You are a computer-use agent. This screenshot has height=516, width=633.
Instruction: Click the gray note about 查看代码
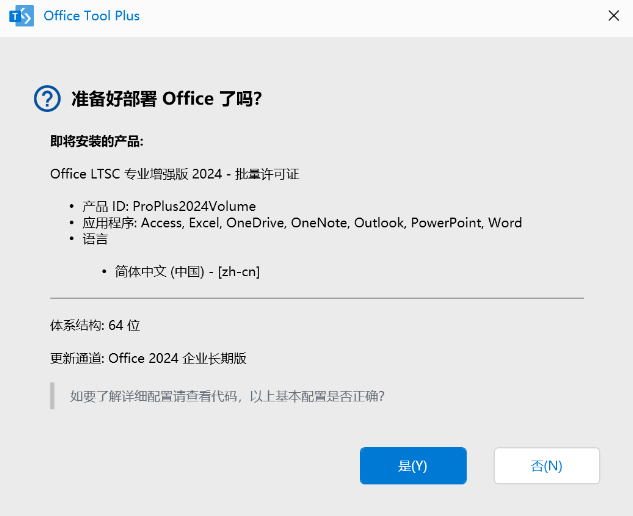pos(227,395)
